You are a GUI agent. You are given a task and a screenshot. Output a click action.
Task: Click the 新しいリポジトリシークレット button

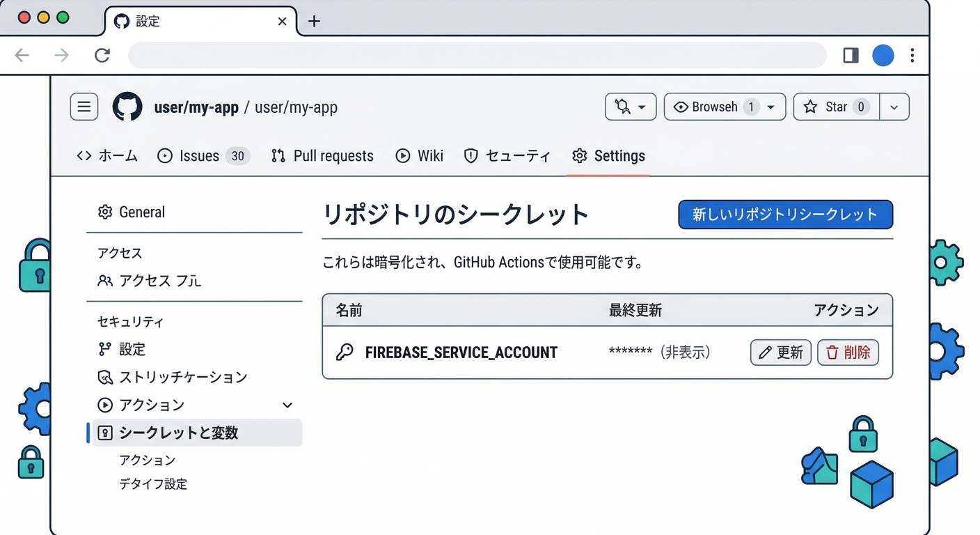tap(785, 215)
